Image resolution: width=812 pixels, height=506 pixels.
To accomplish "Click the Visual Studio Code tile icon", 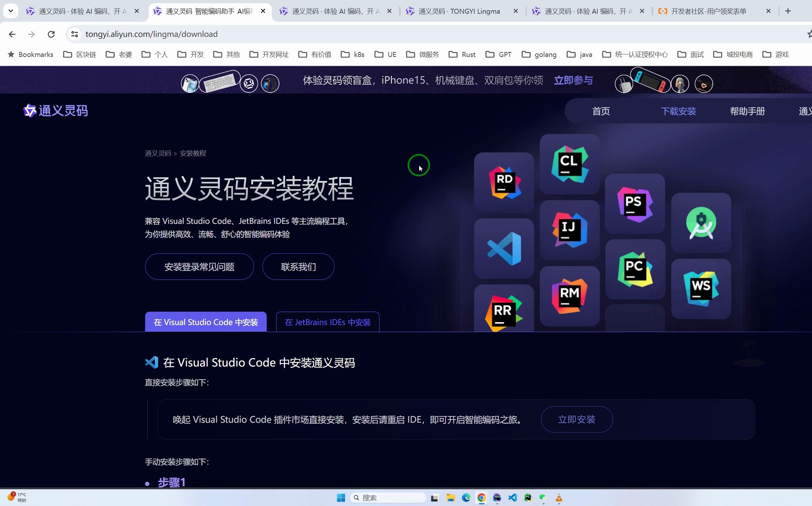I will (504, 249).
